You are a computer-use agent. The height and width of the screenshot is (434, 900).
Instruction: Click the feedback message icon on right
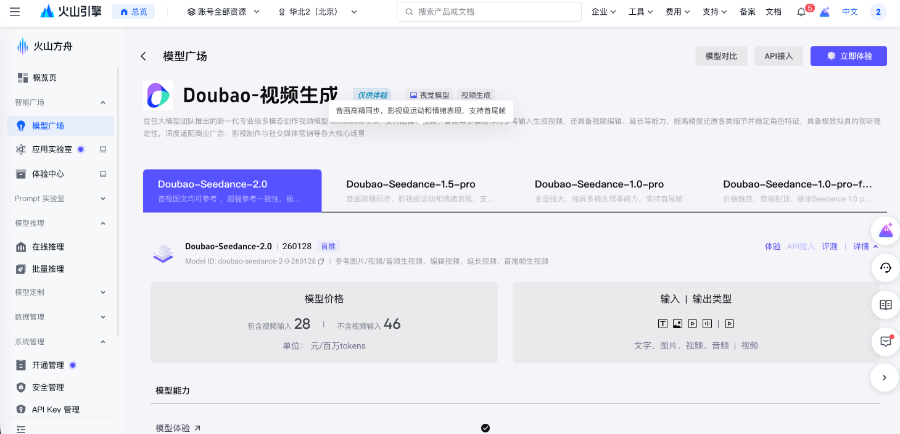pyautogui.click(x=884, y=341)
